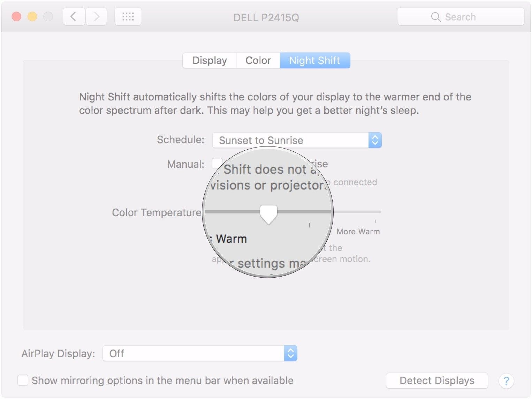Show all preferences via grid icon
Viewport: 532px width, 399px height.
(x=128, y=16)
